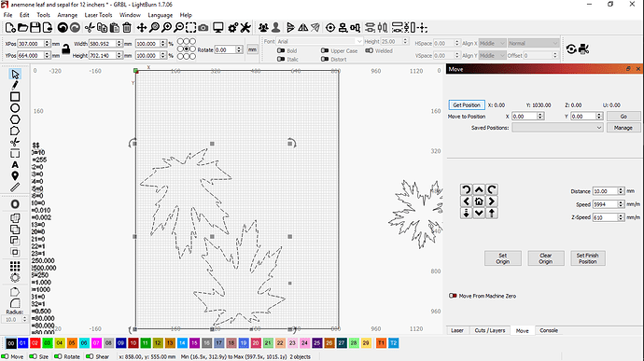Click the Set Origin button
This screenshot has width=644, height=361.
503,258
